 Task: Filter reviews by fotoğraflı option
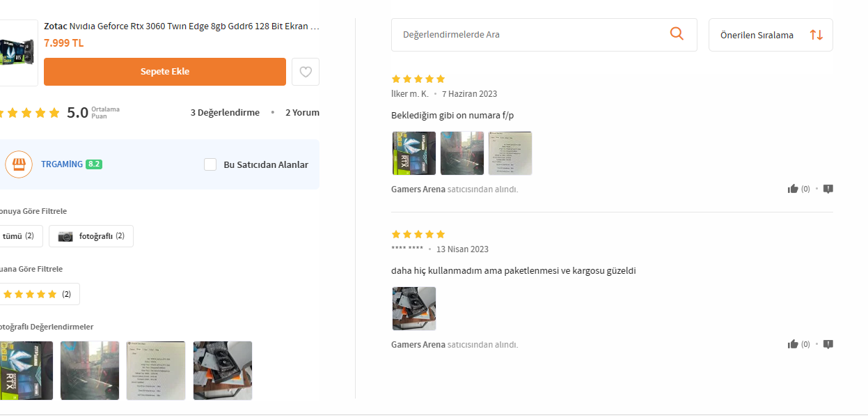[91, 236]
